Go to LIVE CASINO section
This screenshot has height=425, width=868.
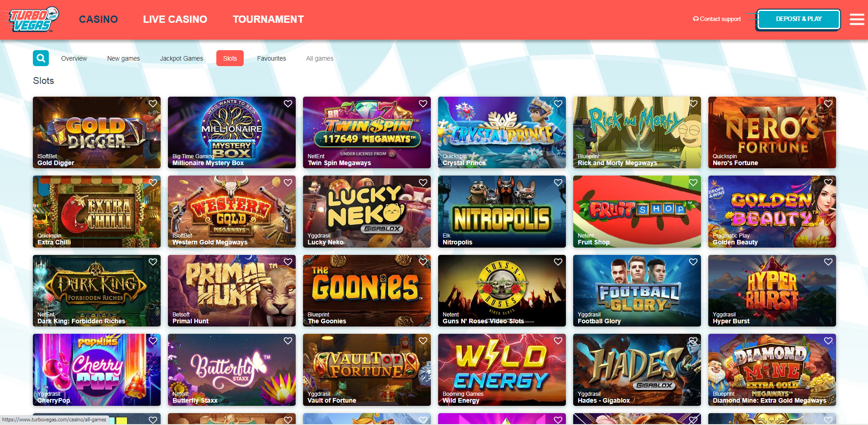pyautogui.click(x=175, y=19)
